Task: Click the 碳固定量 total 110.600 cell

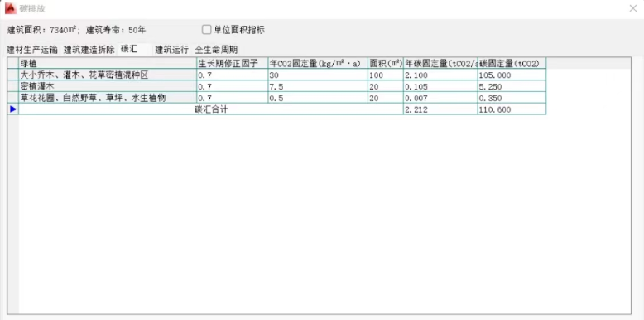Action: tap(512, 109)
